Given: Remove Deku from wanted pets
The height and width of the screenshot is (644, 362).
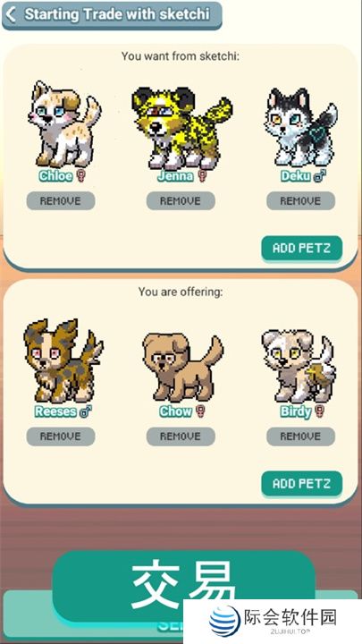Looking at the screenshot, I should [301, 201].
